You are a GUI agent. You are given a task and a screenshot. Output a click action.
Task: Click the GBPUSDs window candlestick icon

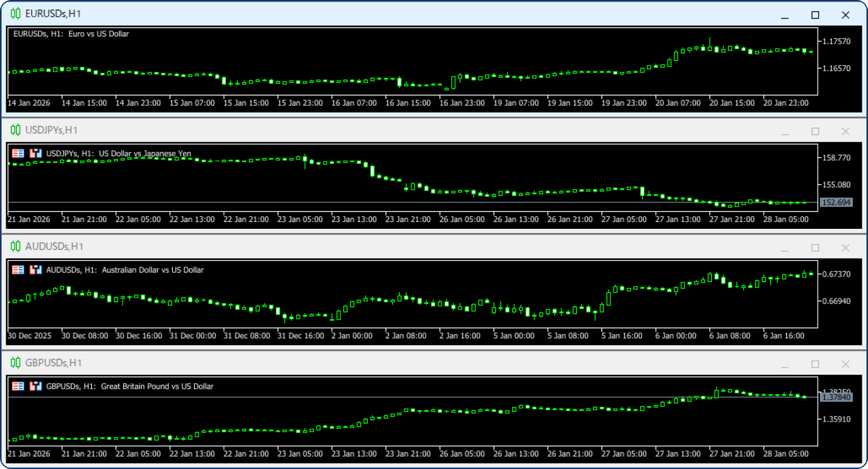click(x=15, y=363)
